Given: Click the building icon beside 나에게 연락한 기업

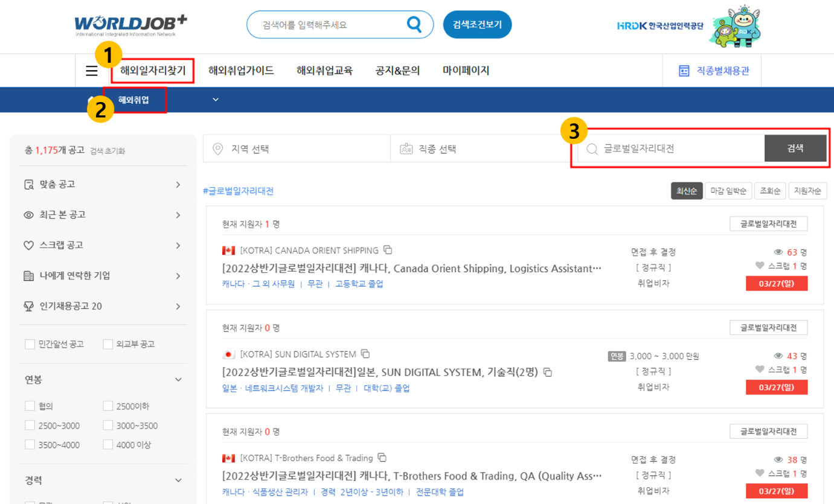Looking at the screenshot, I should (28, 276).
